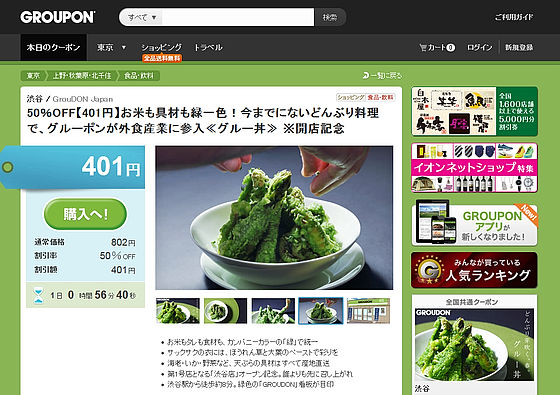560x395 pixels.
Task: Click the 新規登録 link
Action: [519, 47]
